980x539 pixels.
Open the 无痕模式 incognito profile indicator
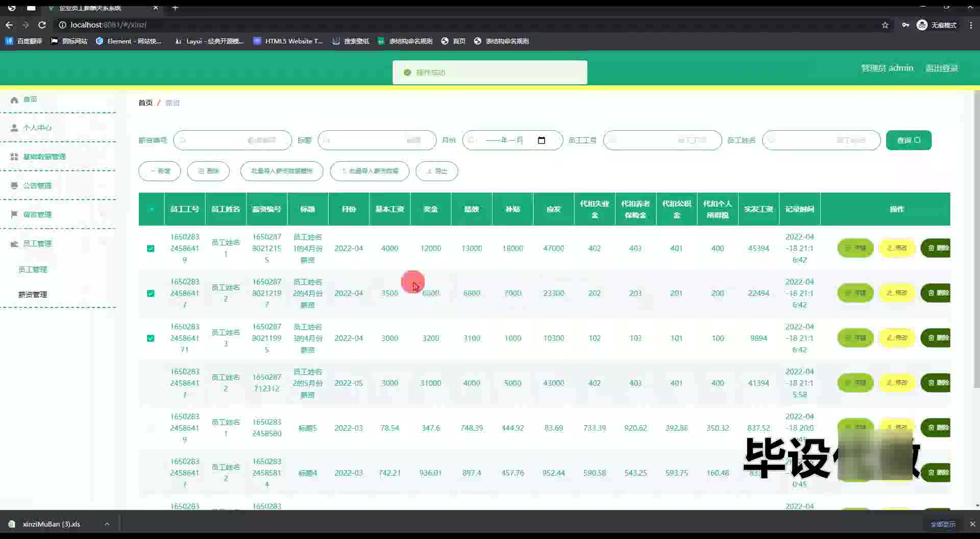tap(937, 25)
